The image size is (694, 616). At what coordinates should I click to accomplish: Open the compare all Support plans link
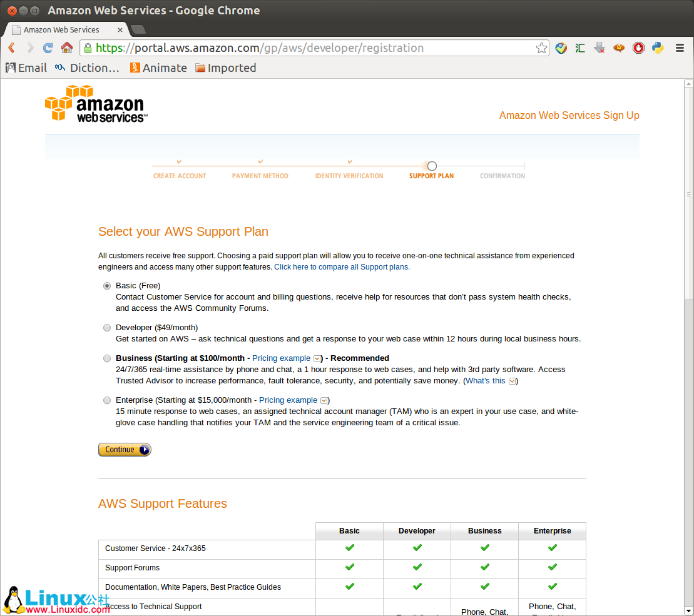pos(342,267)
